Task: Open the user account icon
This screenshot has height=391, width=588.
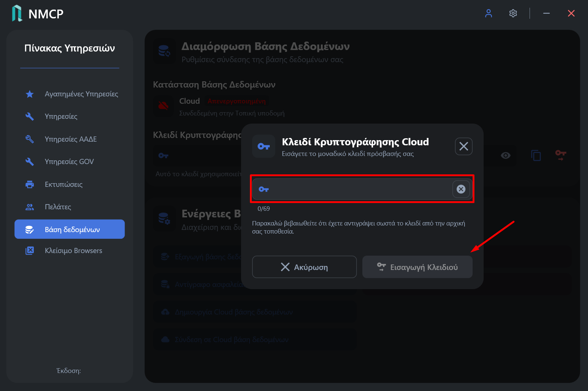Action: click(x=488, y=14)
